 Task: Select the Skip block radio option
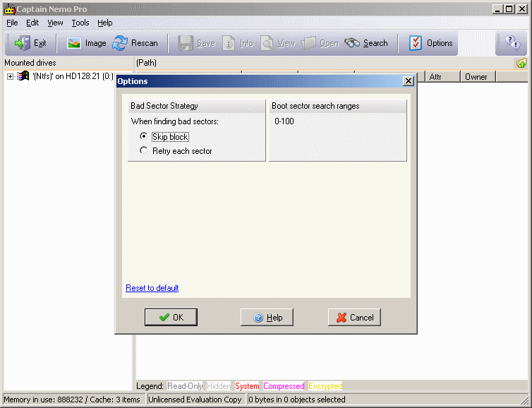click(144, 136)
